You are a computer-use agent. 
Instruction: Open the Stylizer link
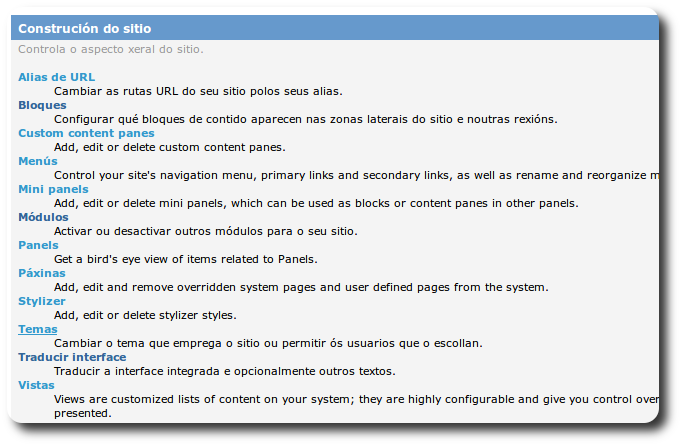point(42,301)
